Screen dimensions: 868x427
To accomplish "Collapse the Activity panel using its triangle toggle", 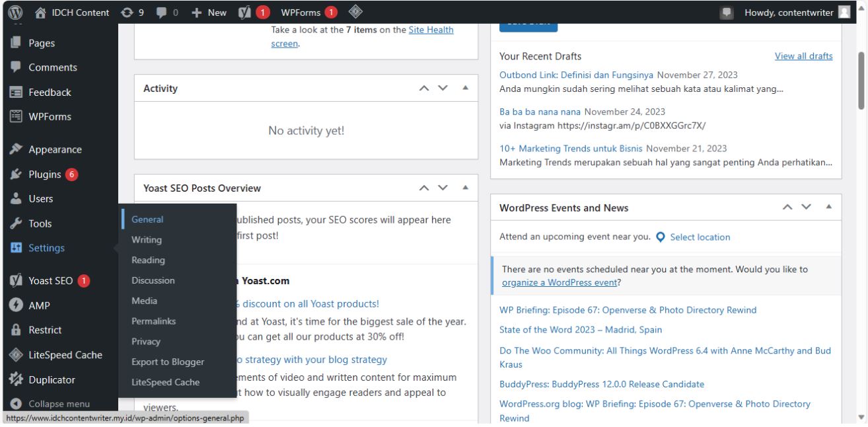I will click(x=464, y=87).
